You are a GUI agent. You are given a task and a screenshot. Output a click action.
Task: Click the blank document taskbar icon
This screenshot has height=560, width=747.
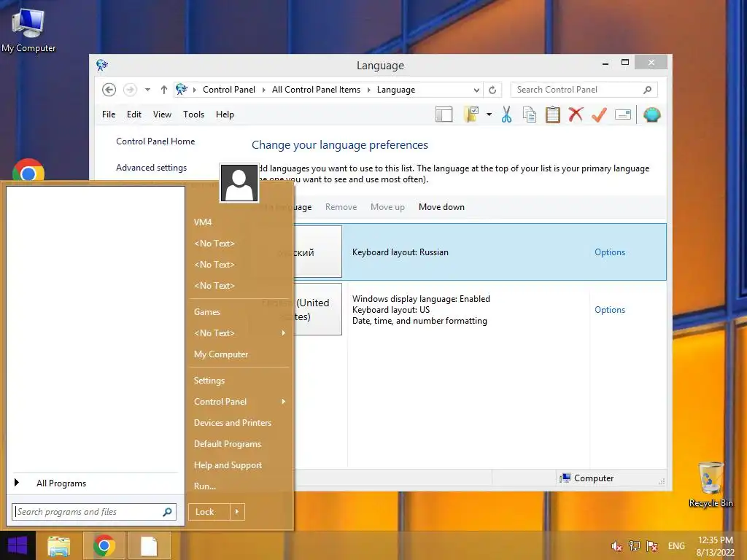[x=149, y=545]
